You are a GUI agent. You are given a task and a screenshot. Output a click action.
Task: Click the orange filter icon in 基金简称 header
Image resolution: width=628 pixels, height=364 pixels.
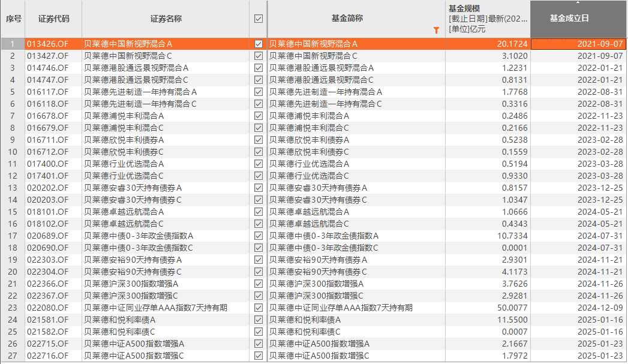click(436, 30)
